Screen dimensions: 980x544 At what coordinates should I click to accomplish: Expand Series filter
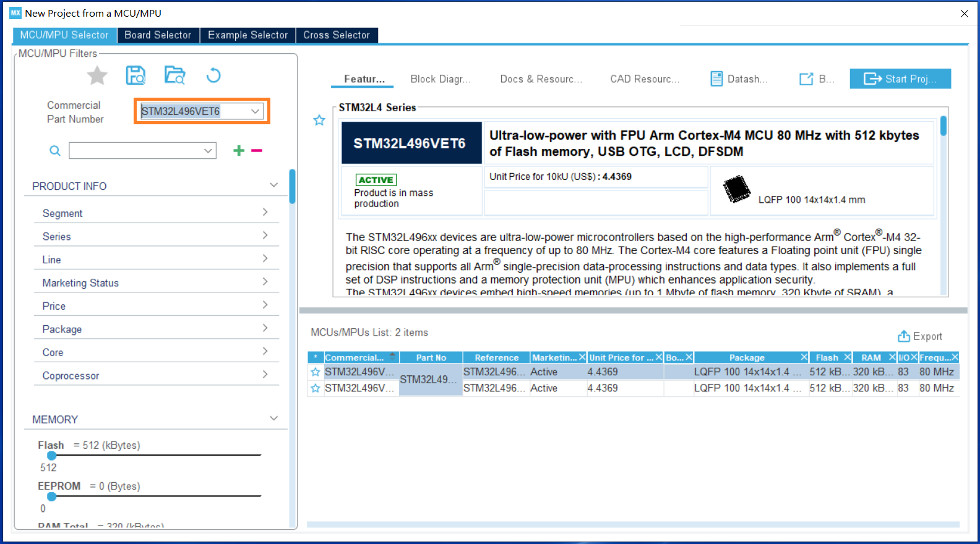(x=265, y=236)
